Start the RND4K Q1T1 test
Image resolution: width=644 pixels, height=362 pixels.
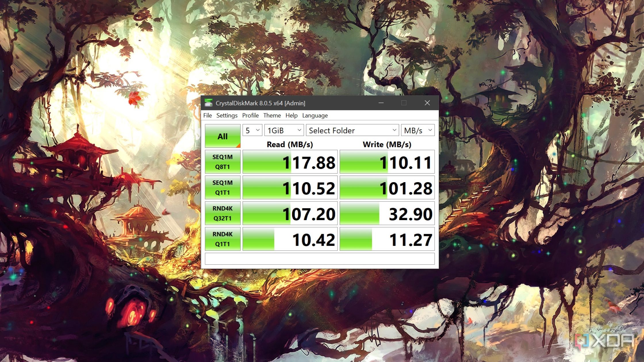coord(223,239)
